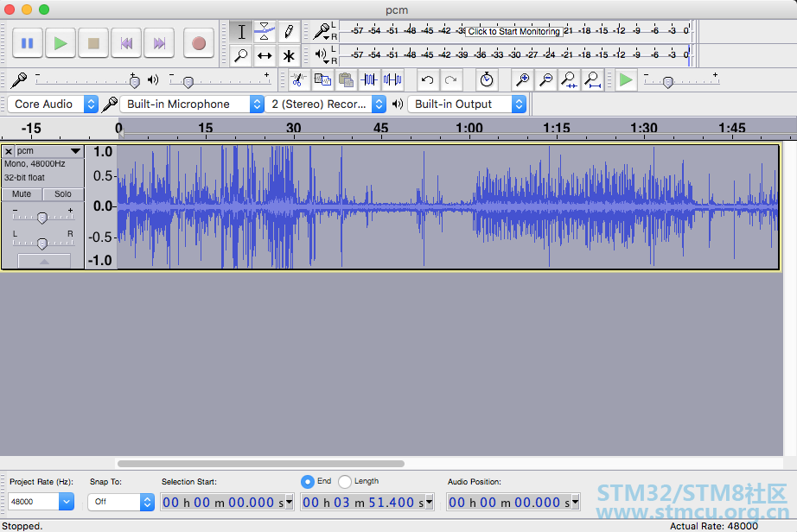Select the End radio button
This screenshot has width=797, height=532.
point(308,481)
